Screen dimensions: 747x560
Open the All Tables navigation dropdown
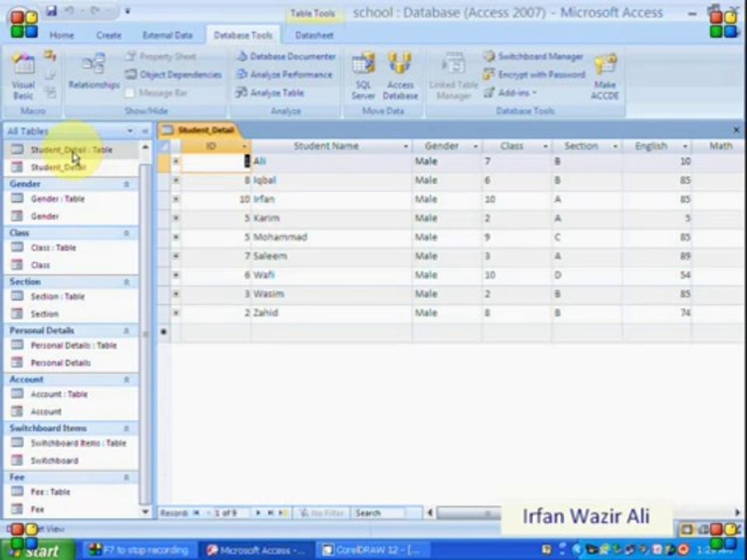pos(130,131)
